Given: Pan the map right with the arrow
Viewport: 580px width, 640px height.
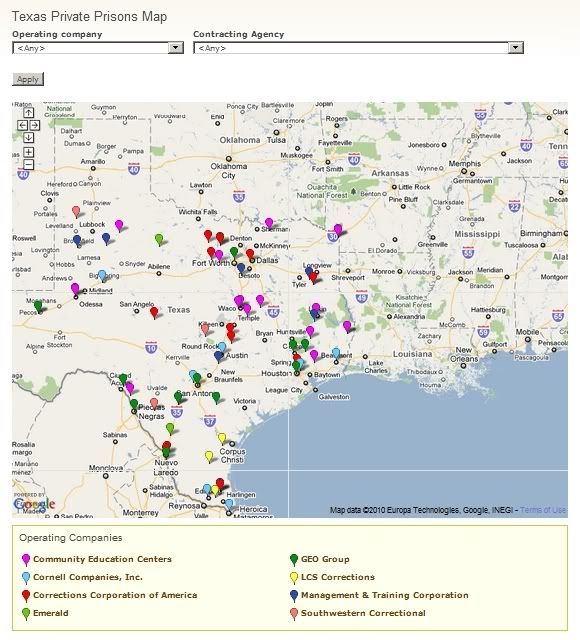Looking at the screenshot, I should (x=35, y=125).
